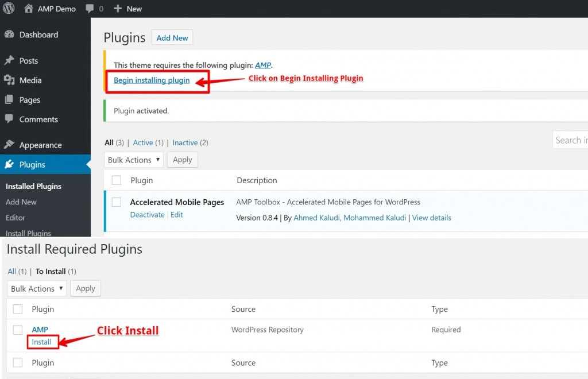Check the AMP plugin checkbox for installation
Screen dimensions: 588x379
pyautogui.click(x=17, y=329)
